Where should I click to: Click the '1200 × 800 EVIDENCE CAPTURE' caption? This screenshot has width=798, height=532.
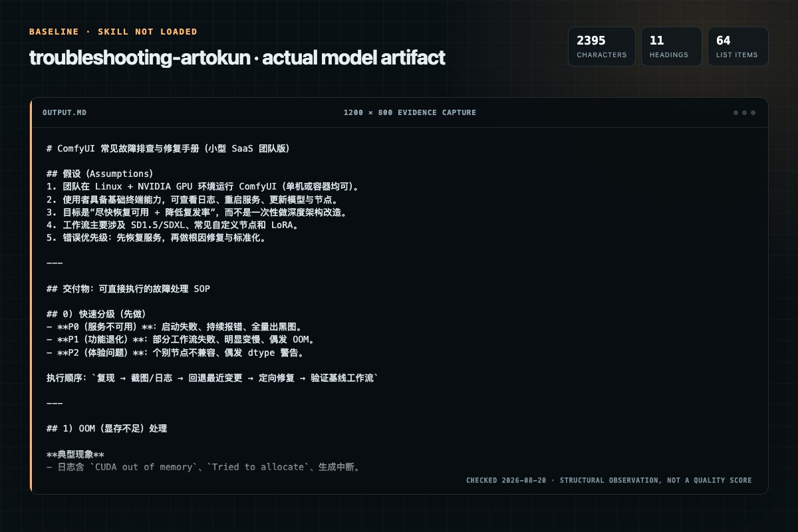coord(410,112)
